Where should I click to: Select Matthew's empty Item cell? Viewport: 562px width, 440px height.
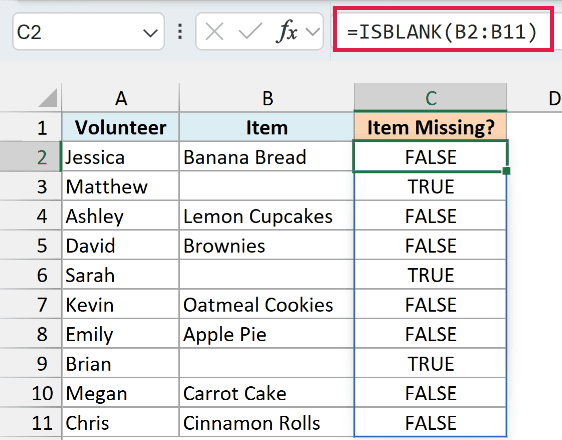pos(267,186)
